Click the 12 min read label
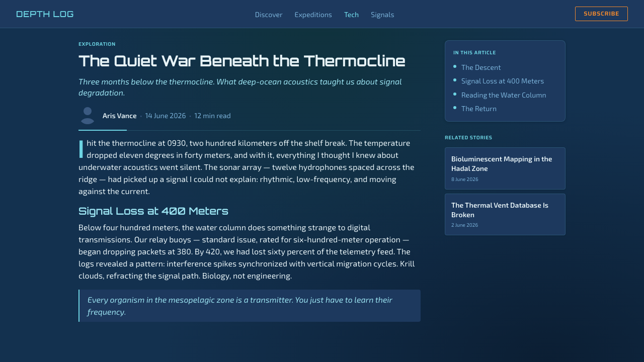Image resolution: width=644 pixels, height=362 pixels. (212, 116)
